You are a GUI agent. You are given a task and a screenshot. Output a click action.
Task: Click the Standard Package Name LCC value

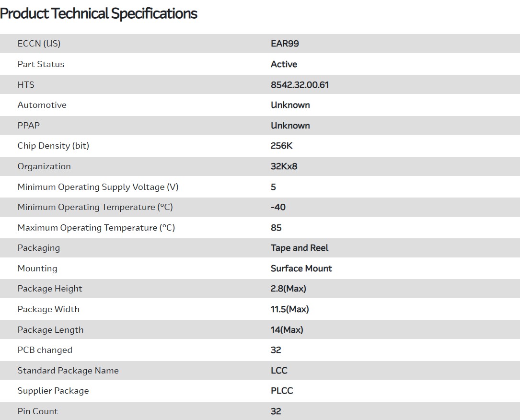pyautogui.click(x=279, y=371)
